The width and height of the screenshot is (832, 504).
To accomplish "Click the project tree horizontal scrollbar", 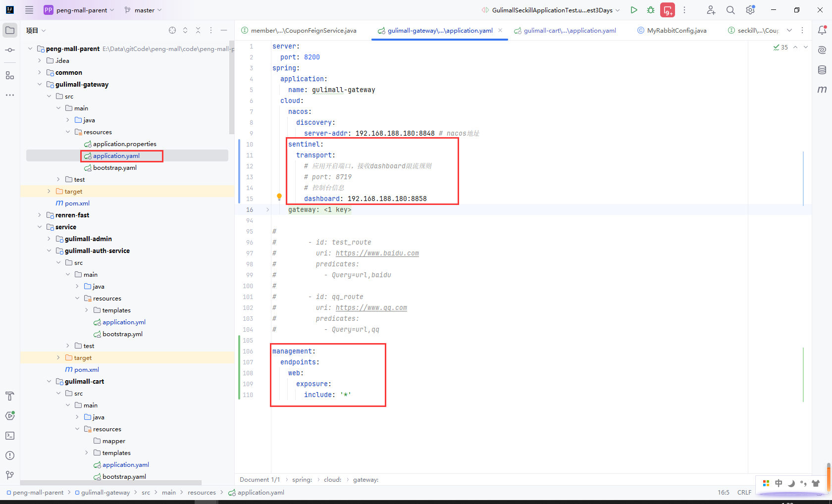I will click(x=111, y=482).
